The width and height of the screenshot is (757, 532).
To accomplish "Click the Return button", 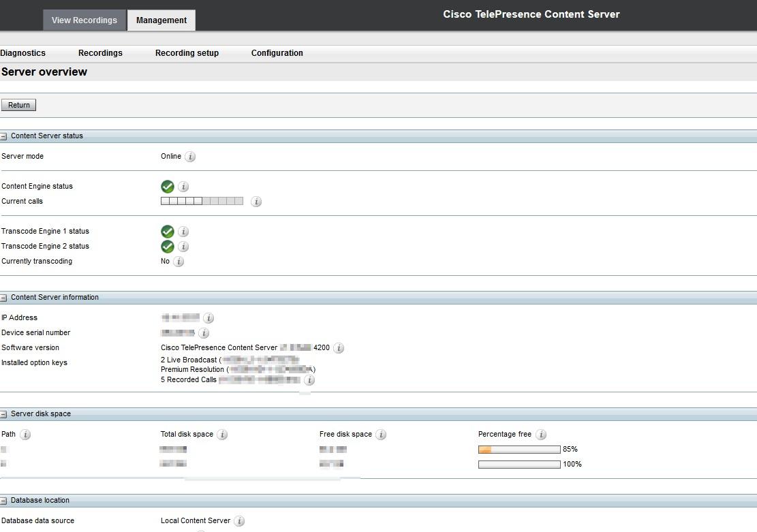I will [x=19, y=105].
